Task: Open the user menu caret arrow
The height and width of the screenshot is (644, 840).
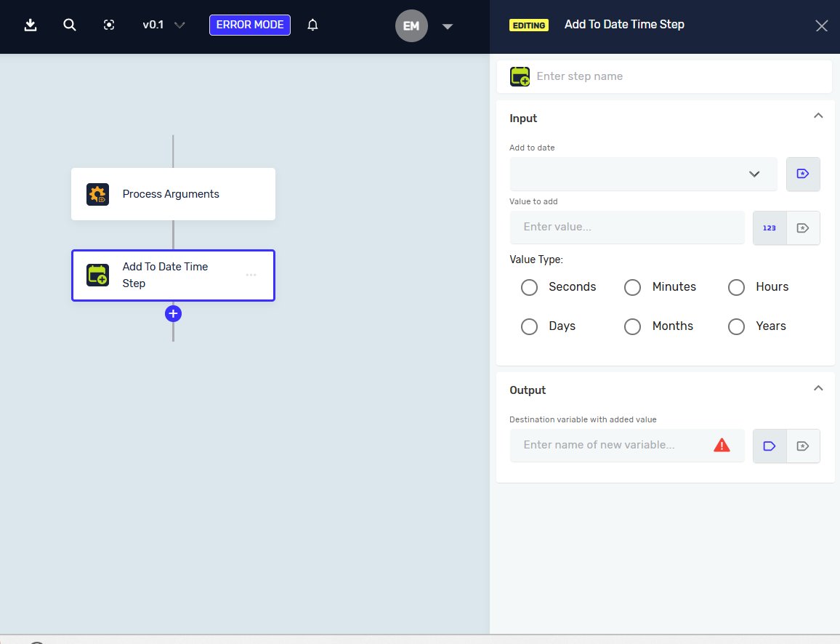Action: click(x=448, y=26)
